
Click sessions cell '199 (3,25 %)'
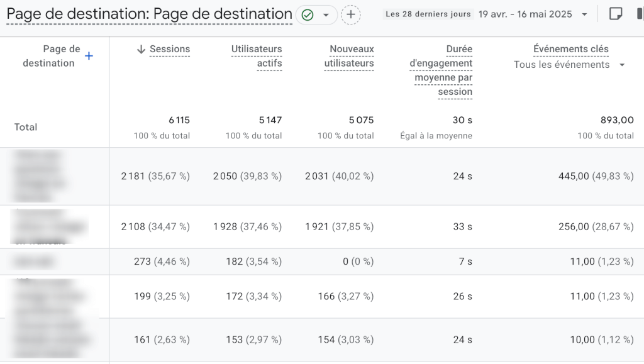click(x=162, y=297)
